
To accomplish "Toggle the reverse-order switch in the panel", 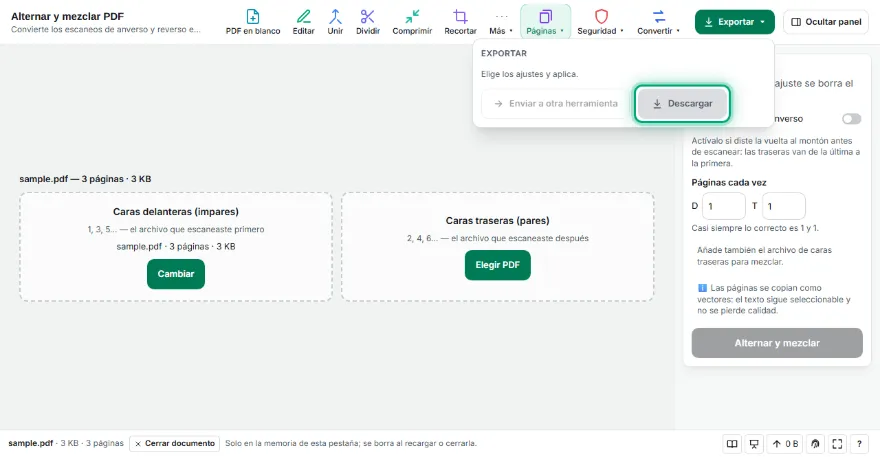I will click(x=851, y=118).
